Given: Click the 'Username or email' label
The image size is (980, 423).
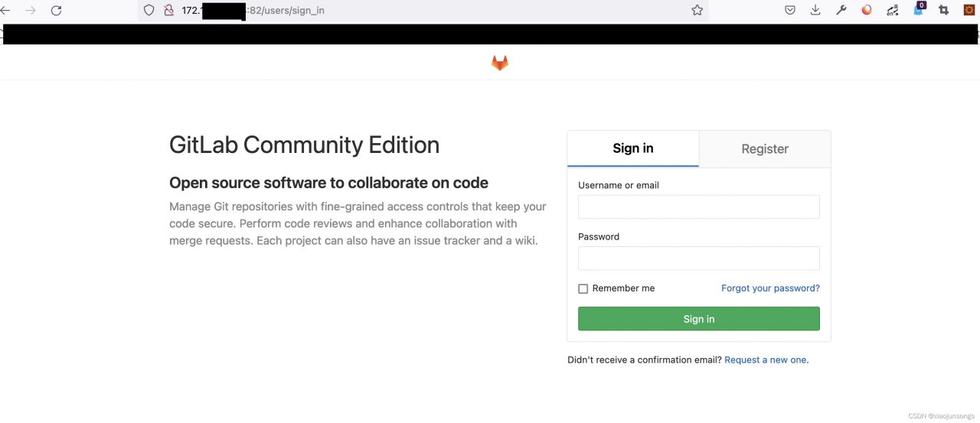Looking at the screenshot, I should 619,185.
